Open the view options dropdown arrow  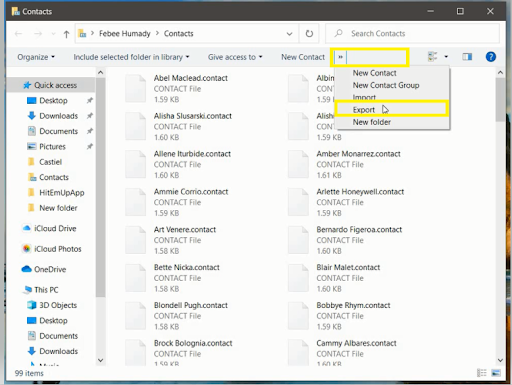coord(446,57)
